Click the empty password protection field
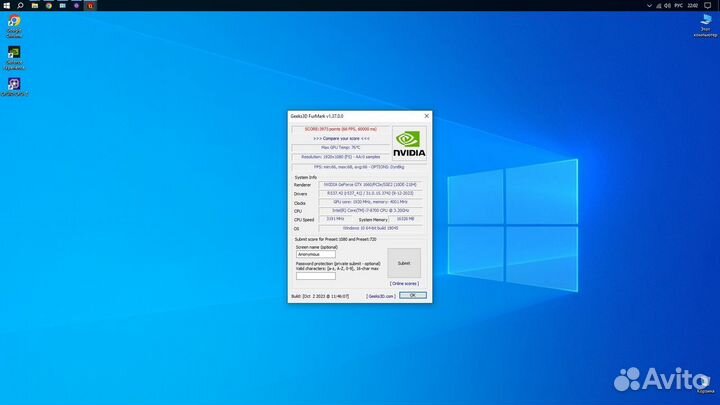Viewport: 720px width, 405px height. (x=316, y=276)
